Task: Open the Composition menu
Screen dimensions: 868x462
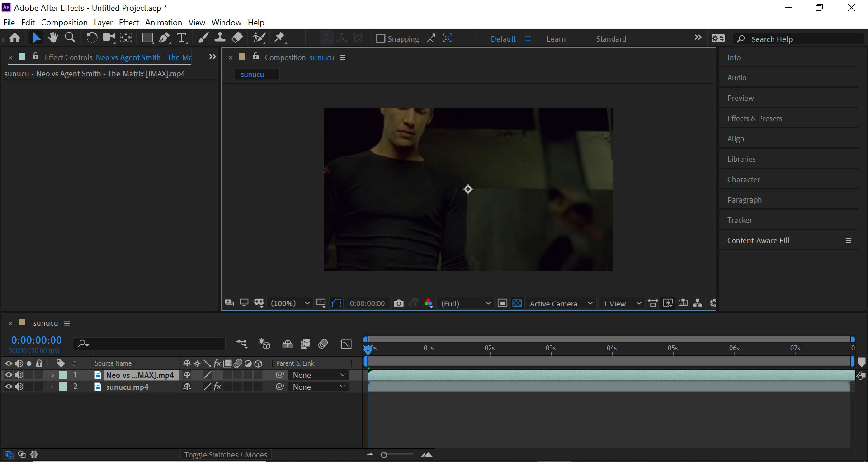Action: pos(64,22)
